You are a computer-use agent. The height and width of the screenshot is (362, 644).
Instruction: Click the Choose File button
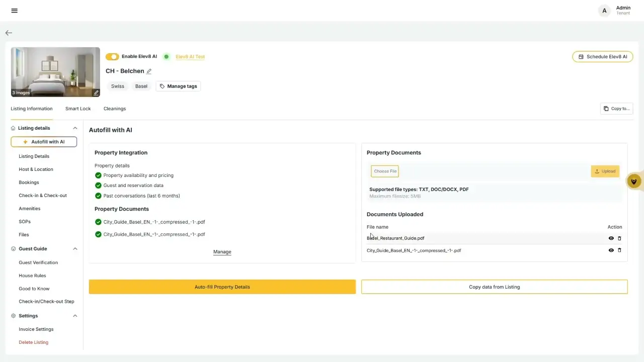(x=385, y=171)
